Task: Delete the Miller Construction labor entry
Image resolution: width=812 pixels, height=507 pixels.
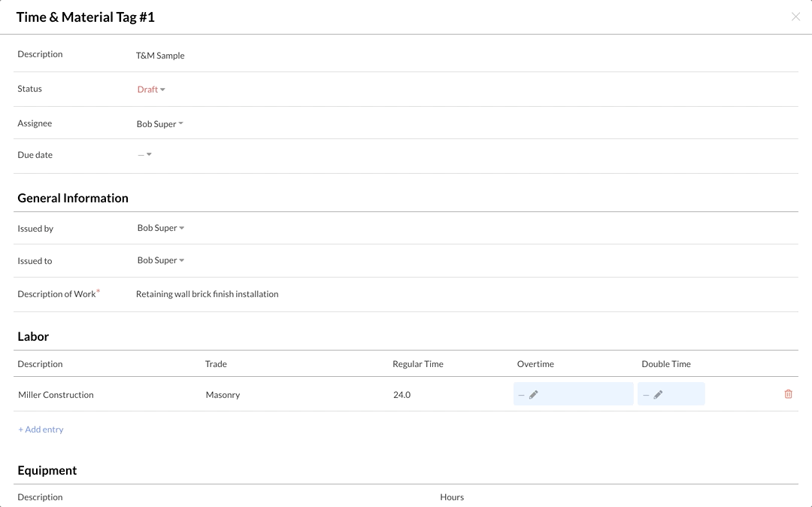Action: pyautogui.click(x=788, y=394)
